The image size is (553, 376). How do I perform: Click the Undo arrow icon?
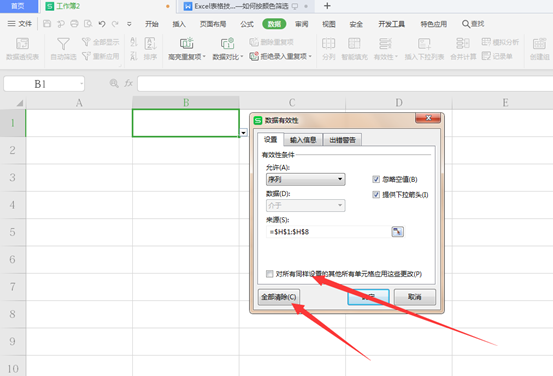click(102, 24)
